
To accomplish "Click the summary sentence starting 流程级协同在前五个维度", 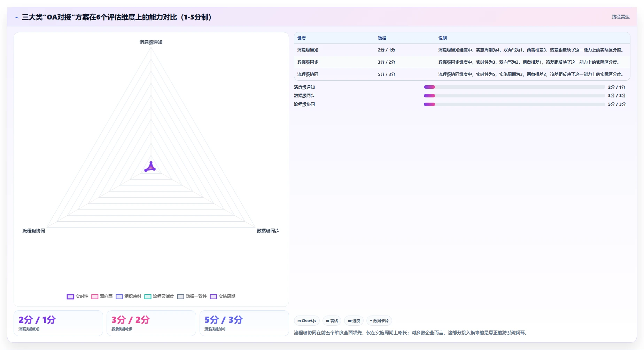I will [411, 333].
